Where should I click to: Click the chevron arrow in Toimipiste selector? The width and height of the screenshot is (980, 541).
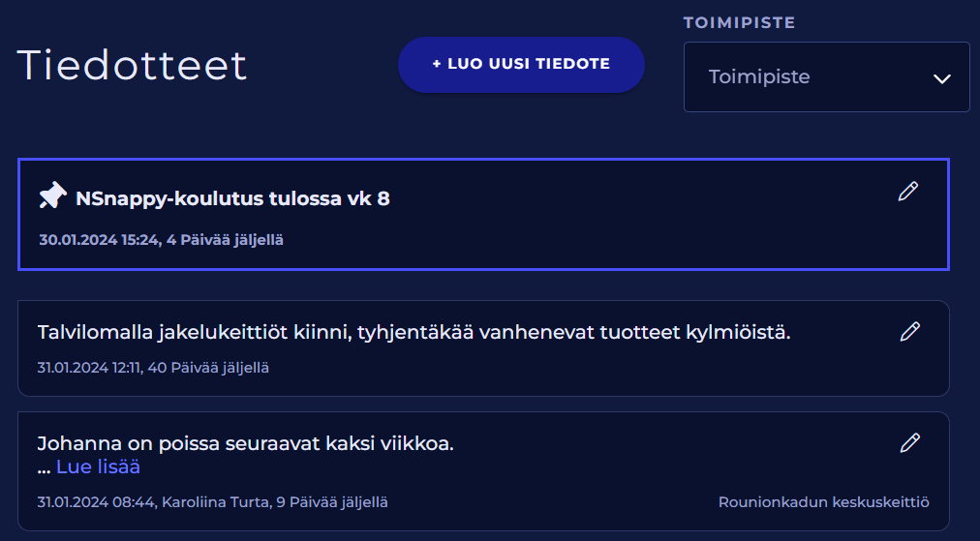tap(942, 78)
